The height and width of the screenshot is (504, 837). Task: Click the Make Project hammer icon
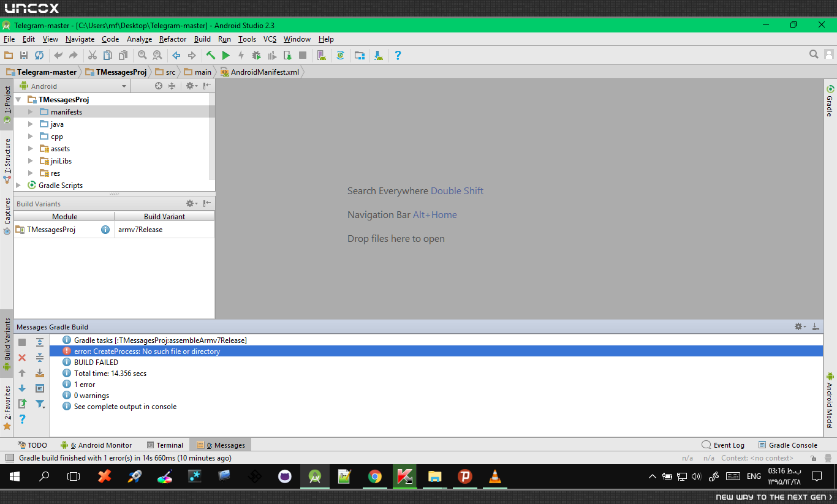coord(211,55)
